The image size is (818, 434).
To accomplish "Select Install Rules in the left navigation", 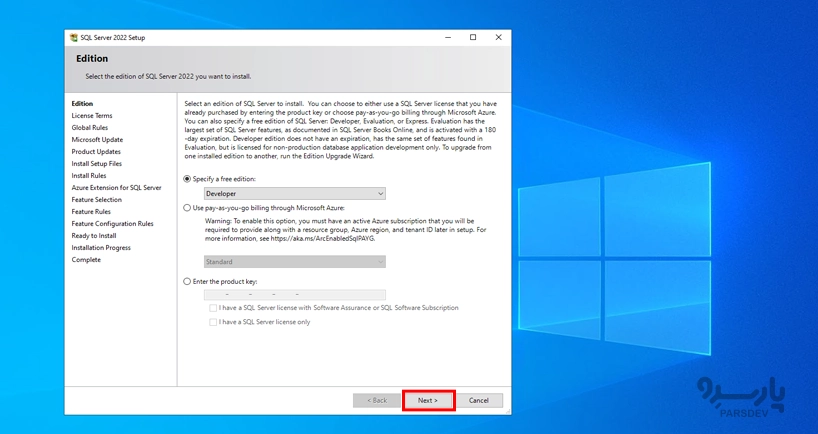I will pyautogui.click(x=89, y=176).
